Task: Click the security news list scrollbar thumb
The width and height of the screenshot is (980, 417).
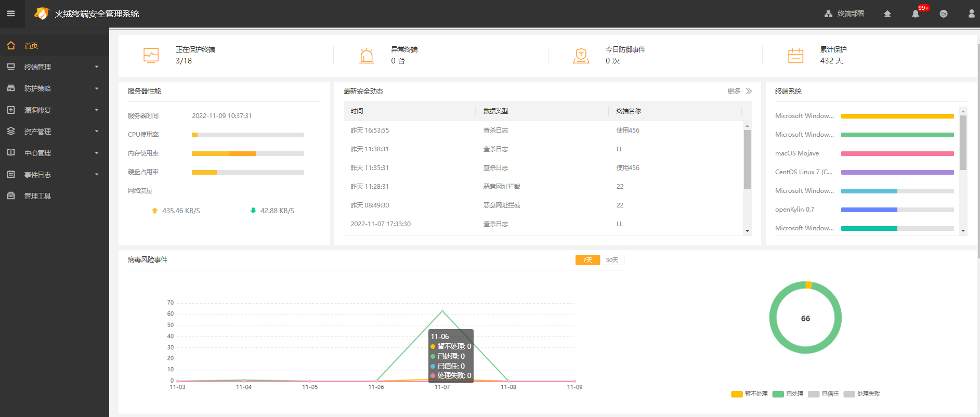Action: click(x=747, y=160)
